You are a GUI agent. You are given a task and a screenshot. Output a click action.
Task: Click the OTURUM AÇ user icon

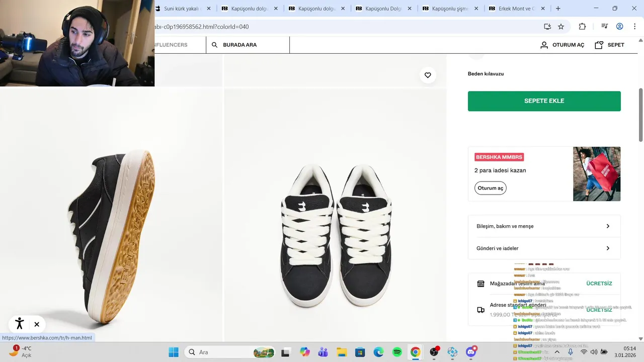pyautogui.click(x=544, y=45)
